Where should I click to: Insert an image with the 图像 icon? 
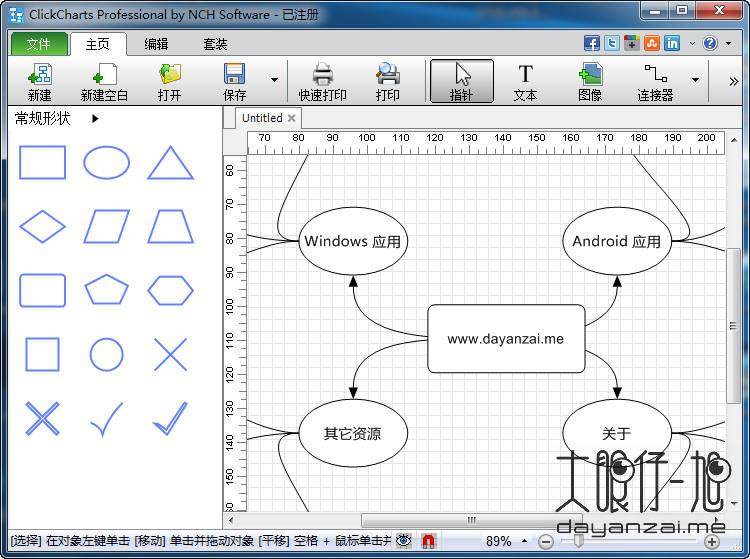tap(590, 82)
